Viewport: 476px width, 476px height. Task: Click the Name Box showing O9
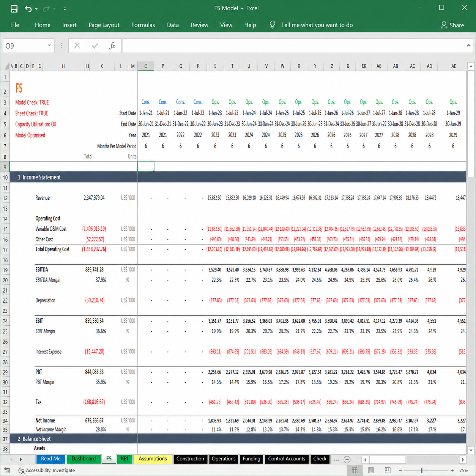click(x=24, y=46)
